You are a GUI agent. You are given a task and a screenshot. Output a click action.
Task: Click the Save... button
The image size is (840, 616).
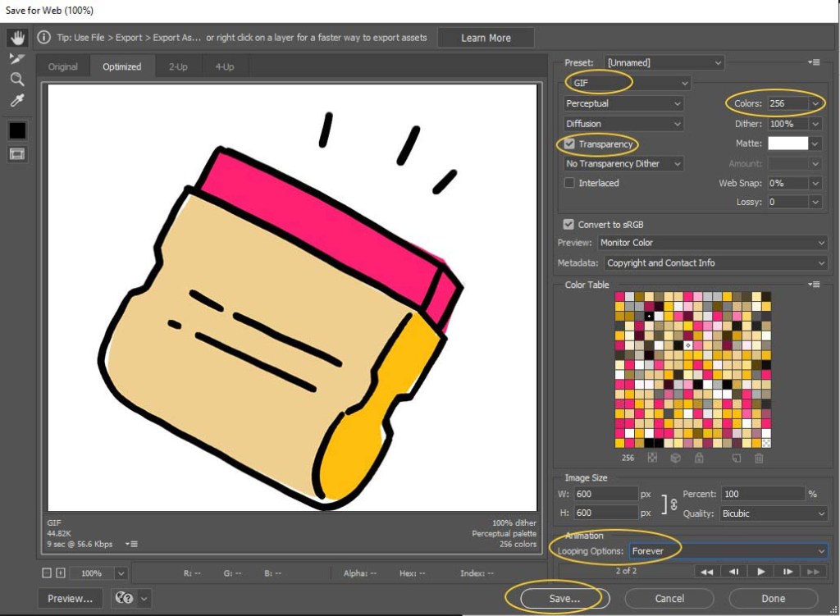564,598
